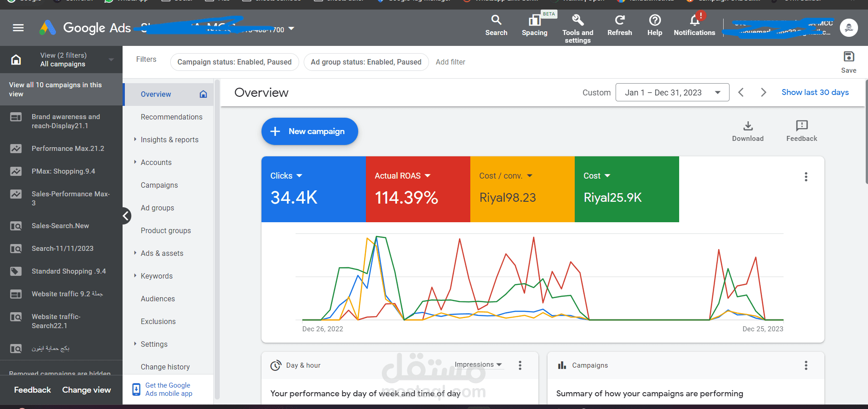Select Sales-Performance Max-3 campaign
This screenshot has height=409, width=868.
pyautogui.click(x=71, y=199)
